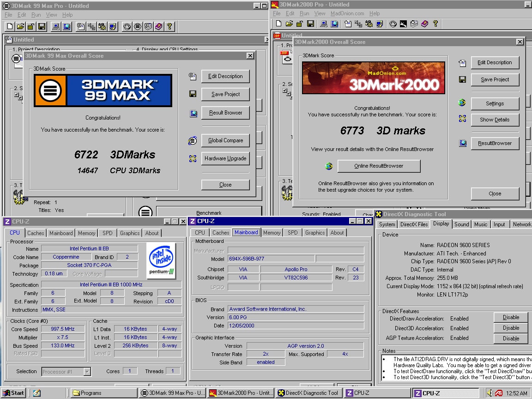Disable AGP Texture Acceleration button
Image resolution: width=532 pixels, height=399 pixels.
coord(511,338)
